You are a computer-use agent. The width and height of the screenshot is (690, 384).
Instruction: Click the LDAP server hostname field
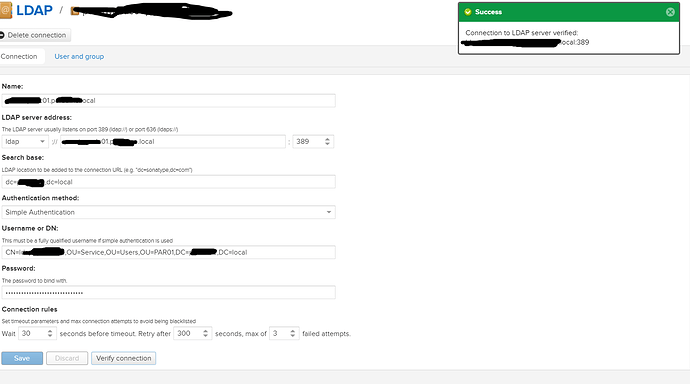173,142
